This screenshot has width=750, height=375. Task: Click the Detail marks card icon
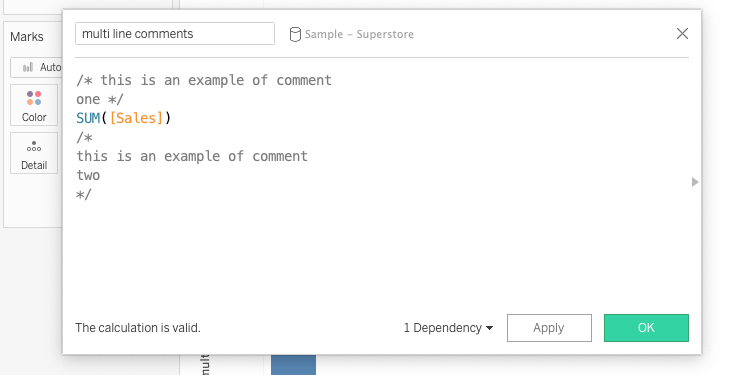[34, 146]
